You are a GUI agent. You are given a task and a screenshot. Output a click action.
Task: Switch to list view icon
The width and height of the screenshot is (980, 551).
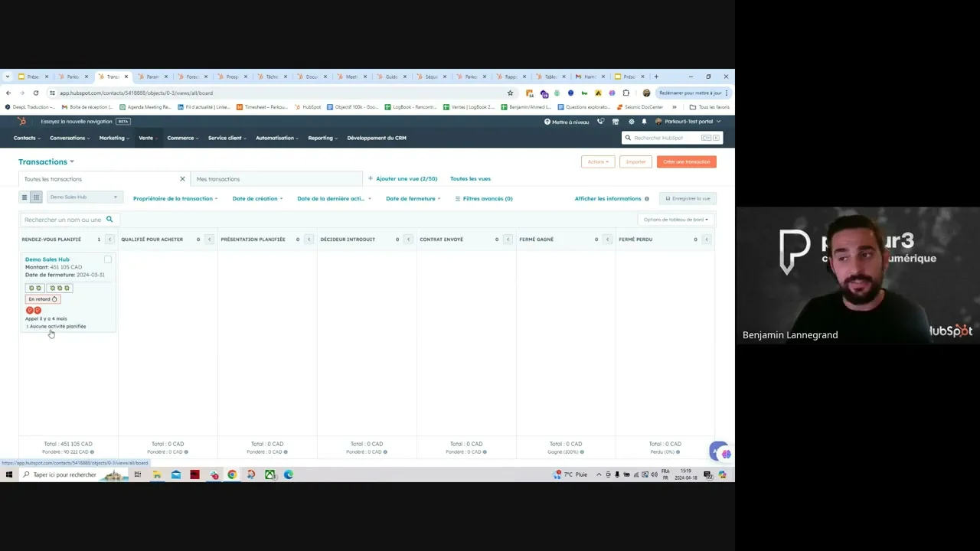point(24,197)
